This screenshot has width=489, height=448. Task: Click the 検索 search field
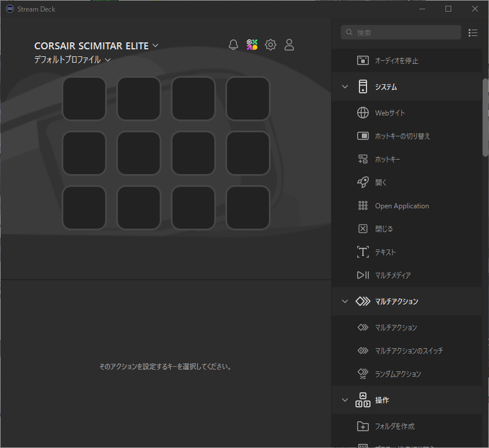coord(401,32)
